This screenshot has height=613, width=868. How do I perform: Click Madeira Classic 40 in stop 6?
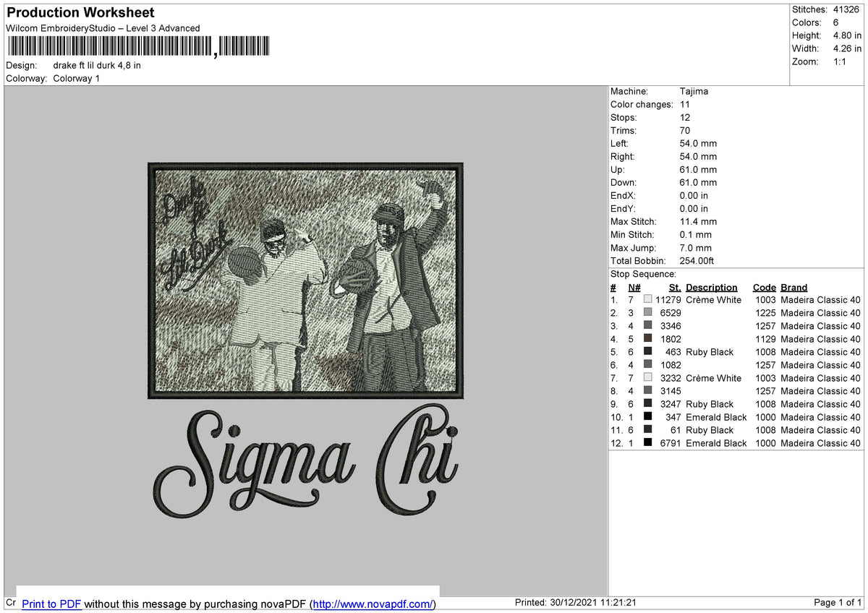click(820, 365)
